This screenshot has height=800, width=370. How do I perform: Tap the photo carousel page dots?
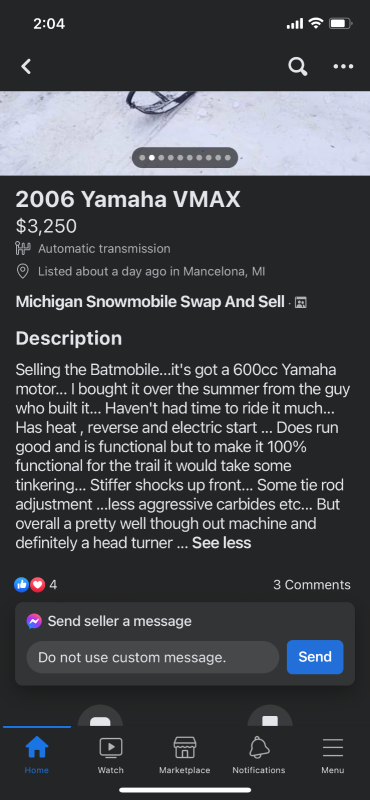pos(185,158)
